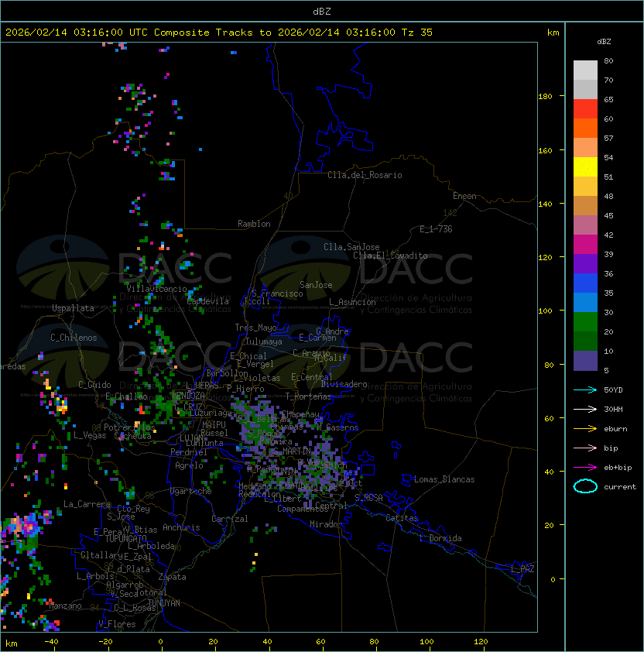Click the 'Anchoris' map label
Screen dimensions: 644x652
181,527
